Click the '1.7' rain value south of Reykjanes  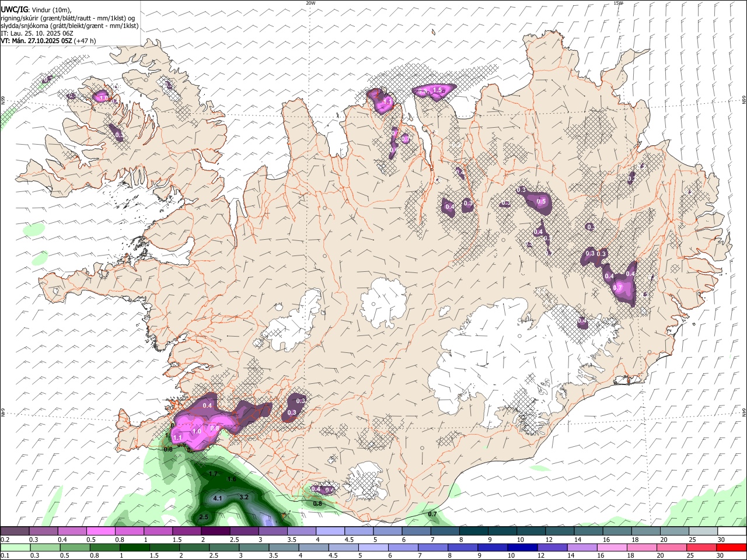[x=213, y=474]
